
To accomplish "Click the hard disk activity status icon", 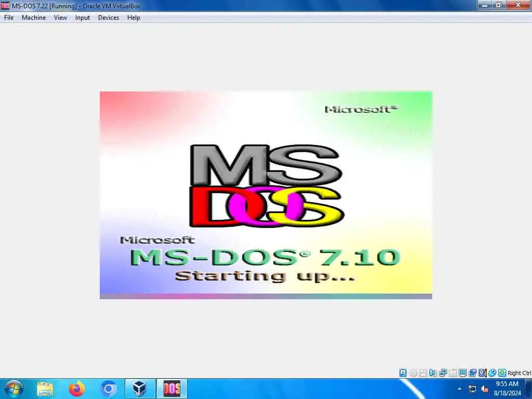I will tap(403, 373).
